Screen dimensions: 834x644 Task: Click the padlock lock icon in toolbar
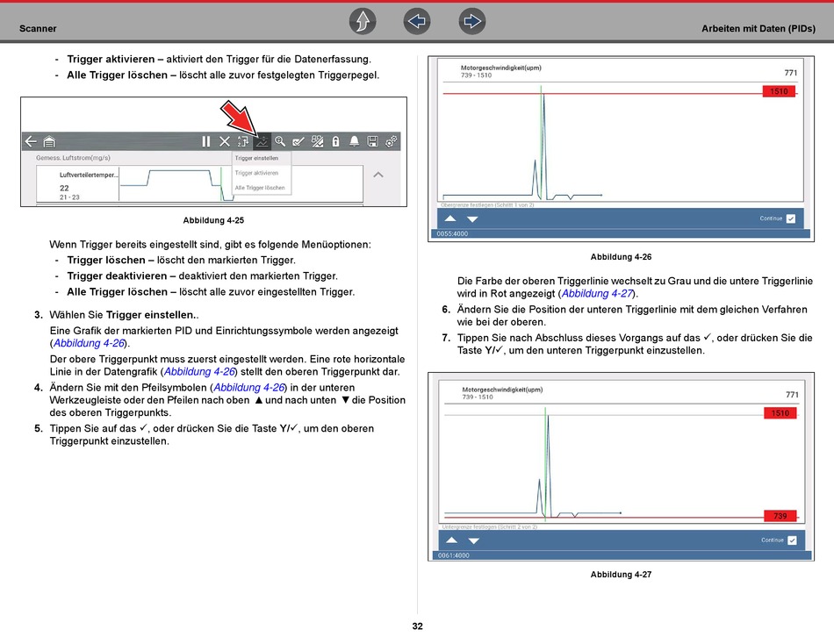tap(335, 141)
